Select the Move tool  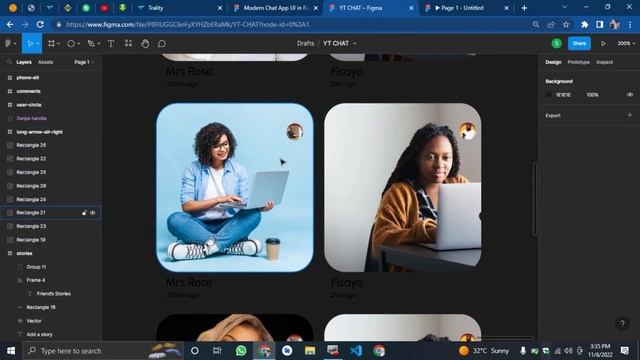click(30, 43)
